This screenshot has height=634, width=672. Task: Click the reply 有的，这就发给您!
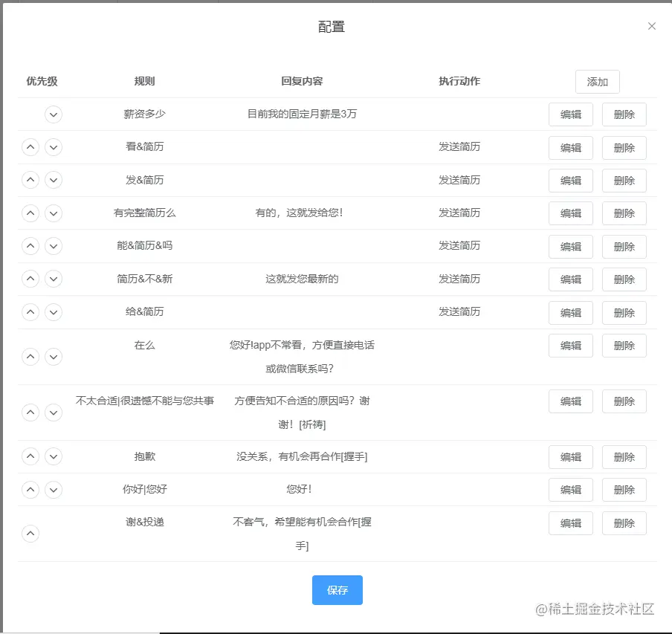[299, 213]
